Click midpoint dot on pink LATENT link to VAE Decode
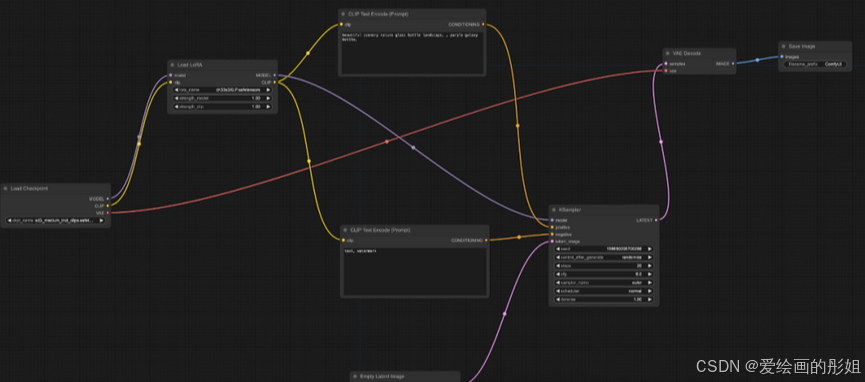 [661, 142]
